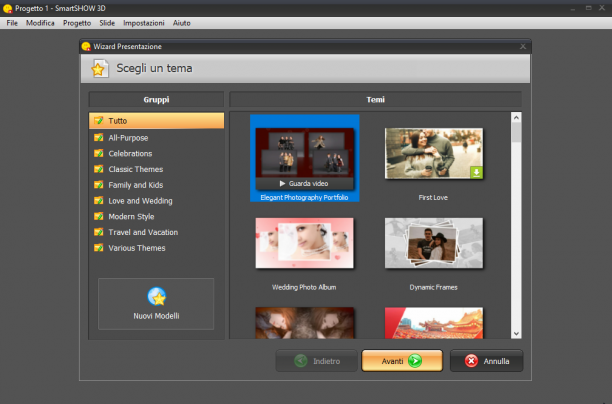Screen dimensions: 612x404
Task: Choose the Family and Kids group label
Action: 136,185
